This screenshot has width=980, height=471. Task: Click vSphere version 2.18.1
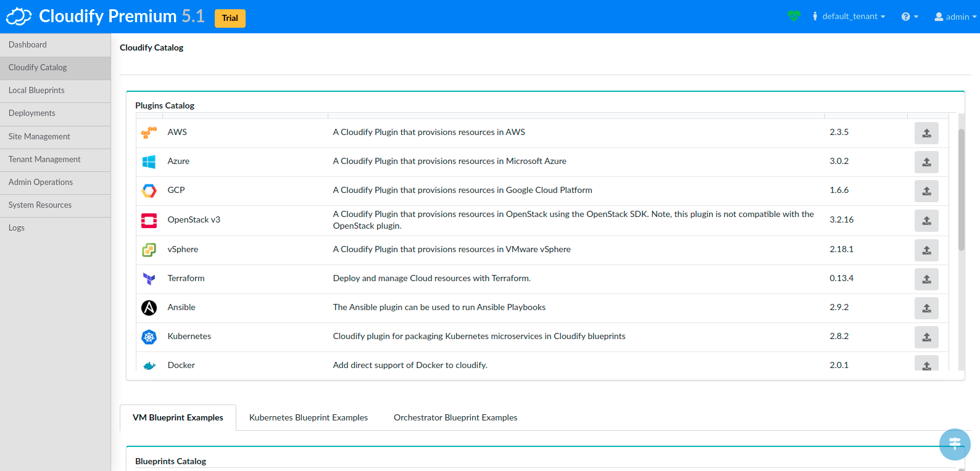pyautogui.click(x=841, y=250)
